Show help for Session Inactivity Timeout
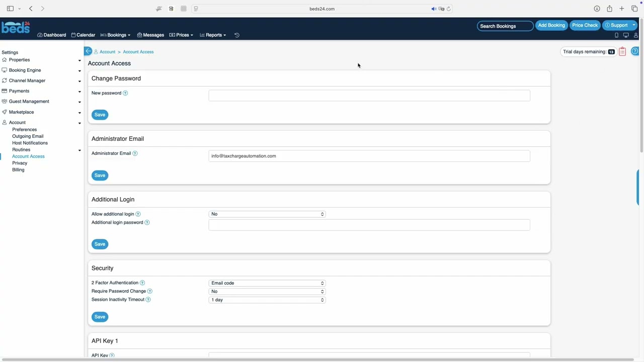Image resolution: width=644 pixels, height=362 pixels. coord(148,300)
